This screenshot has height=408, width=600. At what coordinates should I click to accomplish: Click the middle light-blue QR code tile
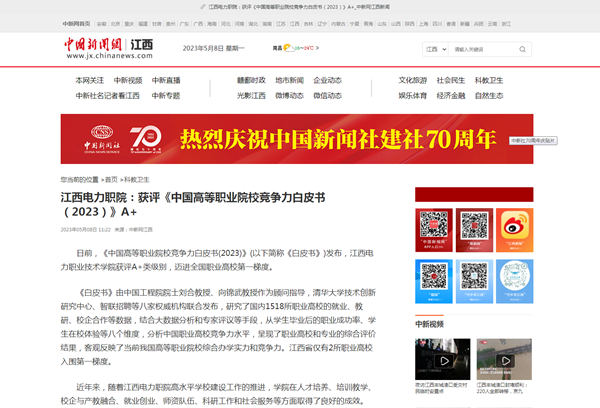(474, 281)
